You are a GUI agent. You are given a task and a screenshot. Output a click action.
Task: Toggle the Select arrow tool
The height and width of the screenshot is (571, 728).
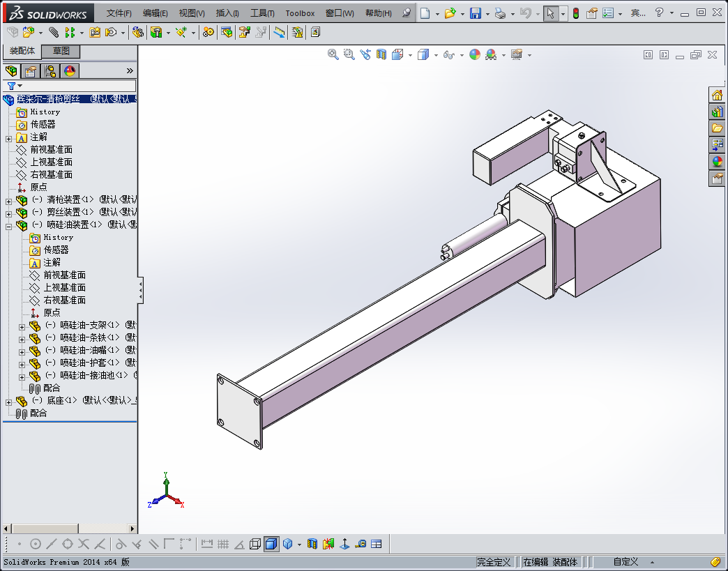(x=550, y=13)
